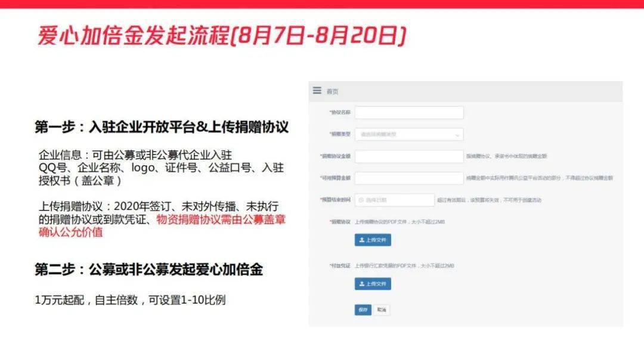Viewport: 644px width, 362px height.
Task: Click 上传文件 button under 捐赠协议
Action: pos(373,240)
